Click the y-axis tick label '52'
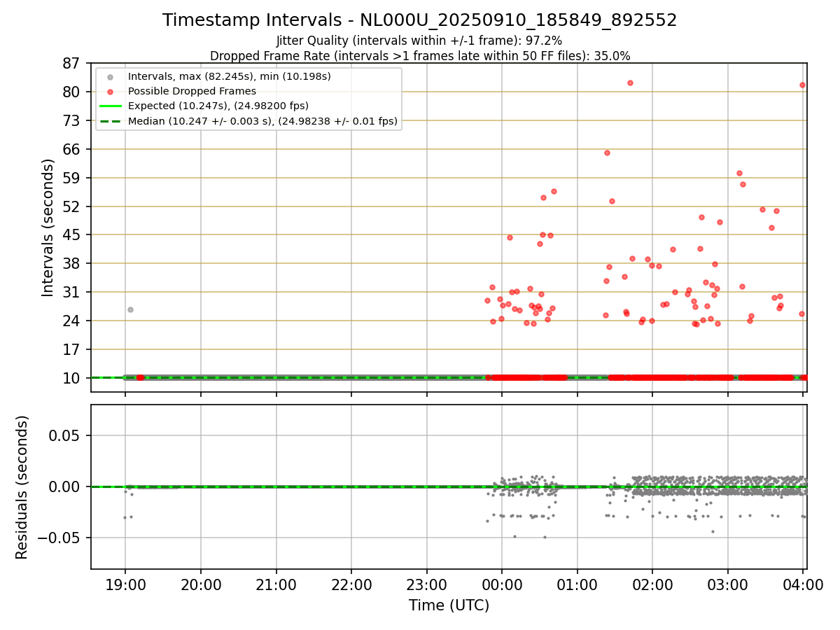Viewport: 840px width, 630px height. click(x=72, y=206)
